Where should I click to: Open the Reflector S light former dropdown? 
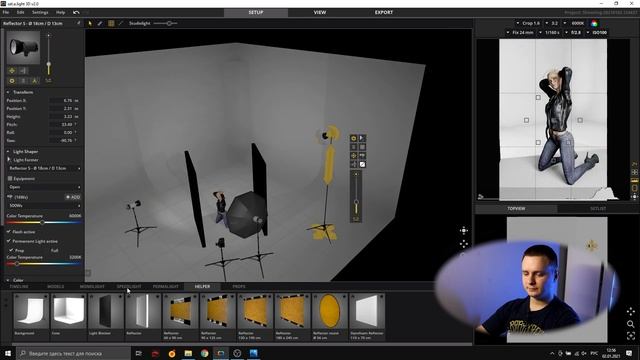coord(44,168)
